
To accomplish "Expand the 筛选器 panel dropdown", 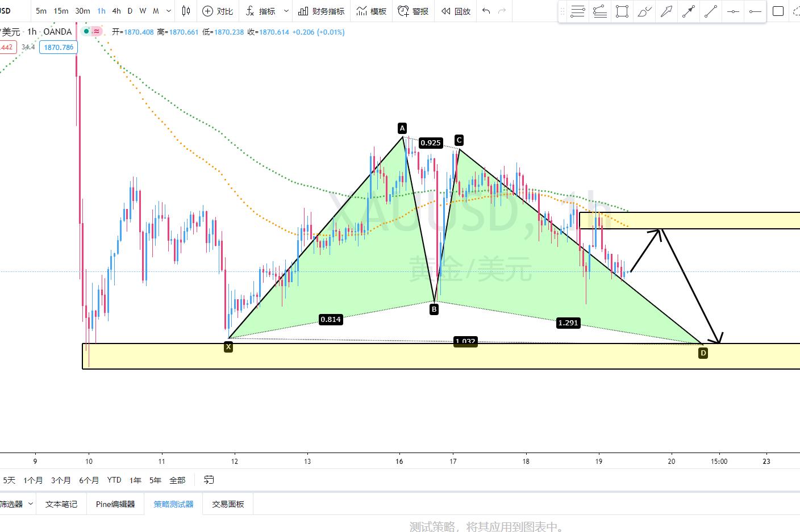I will [x=30, y=504].
